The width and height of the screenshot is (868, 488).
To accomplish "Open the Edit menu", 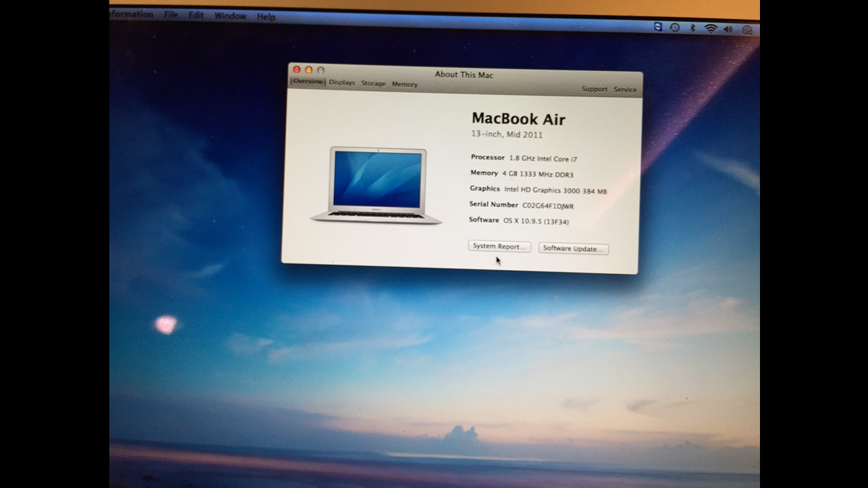I will pos(197,16).
